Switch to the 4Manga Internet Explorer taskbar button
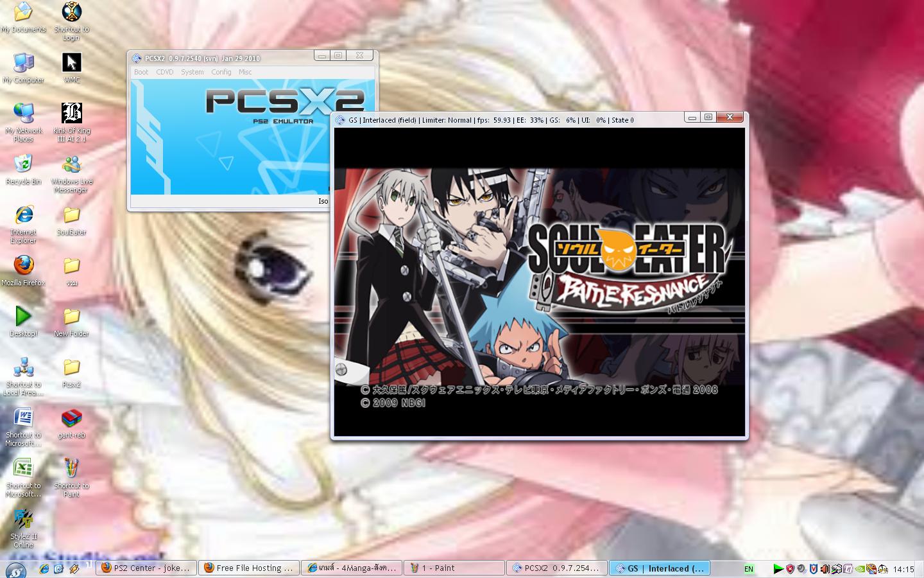Screen dimensions: 924x578 (x=351, y=568)
